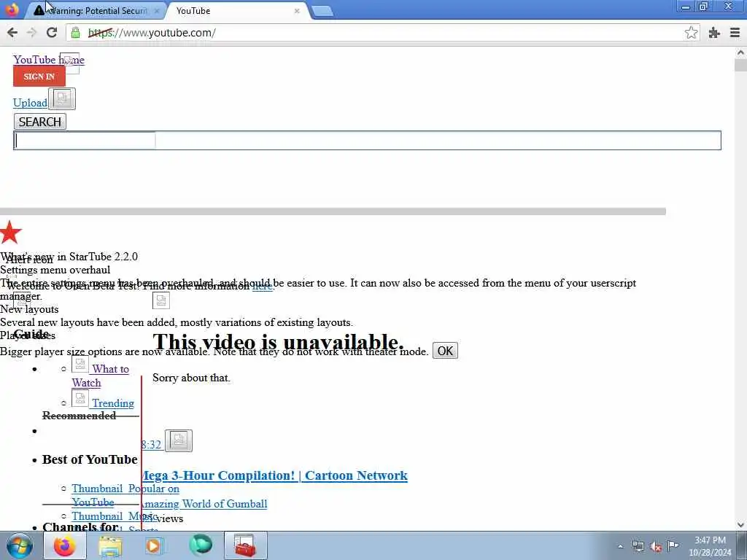Screen dimensions: 747x560
Task: Click the 'Sorry about that.' message text
Action: 191,378
